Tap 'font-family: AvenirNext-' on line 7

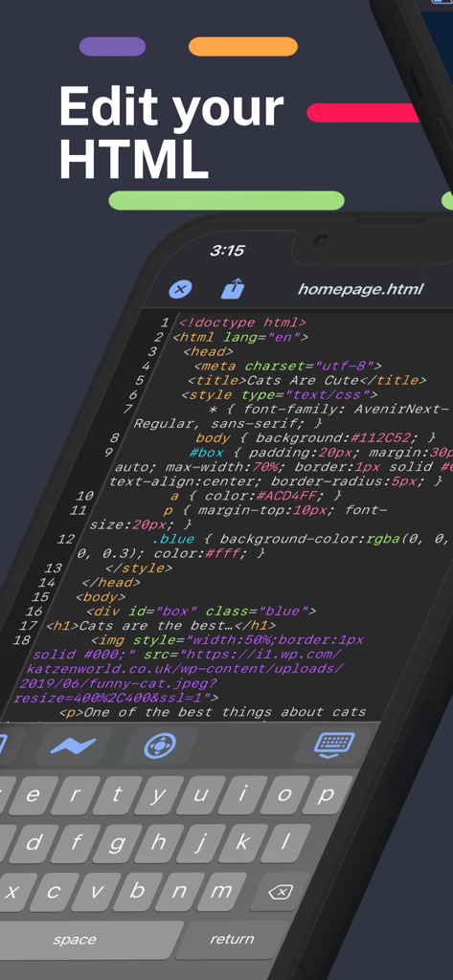click(346, 409)
